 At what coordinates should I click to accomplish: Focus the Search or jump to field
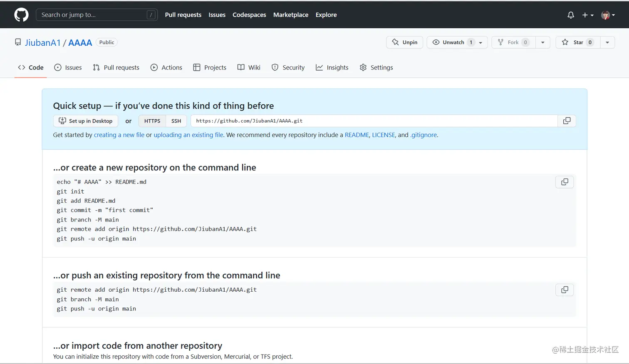click(97, 15)
